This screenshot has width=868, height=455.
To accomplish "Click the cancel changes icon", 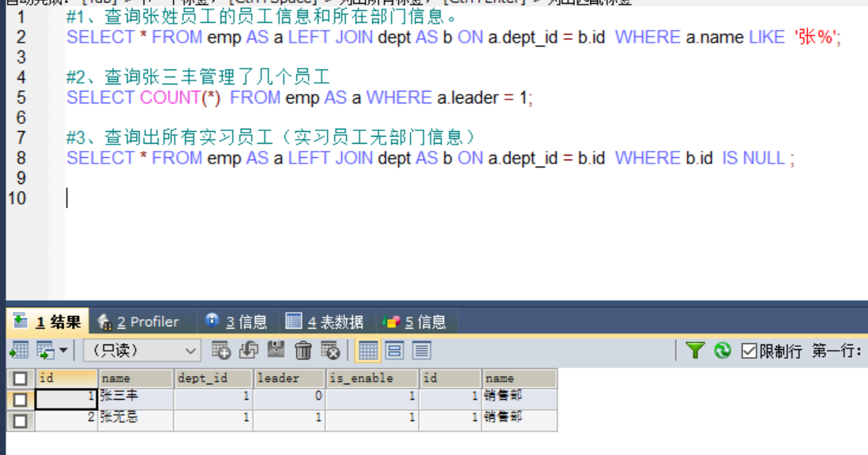I will 330,350.
